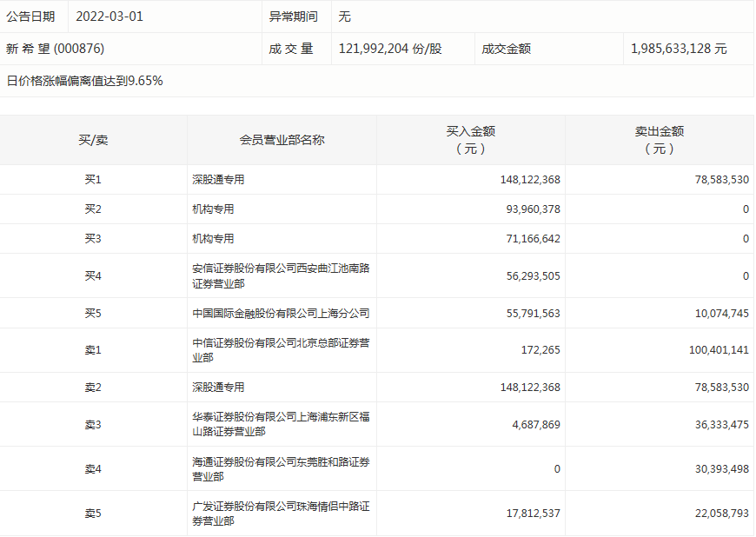The height and width of the screenshot is (537, 756).
Task: Click 华泰证券股份有限公司上海浦东新区福山路证券营业部
Action: pyautogui.click(x=281, y=424)
